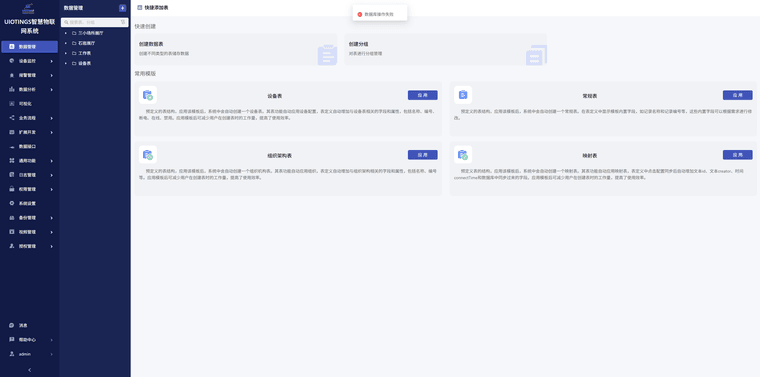The width and height of the screenshot is (760, 377).
Task: Open 可视化 via its sidebar icon
Action: pos(12,104)
